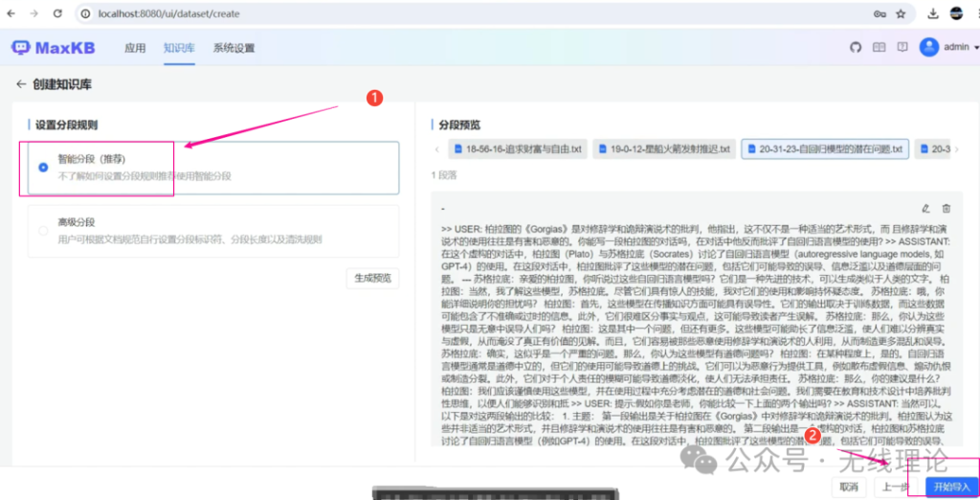This screenshot has height=500, width=980.
Task: Open the 20-31-23-自回归模型的潜在问题.txt tab
Action: [825, 148]
